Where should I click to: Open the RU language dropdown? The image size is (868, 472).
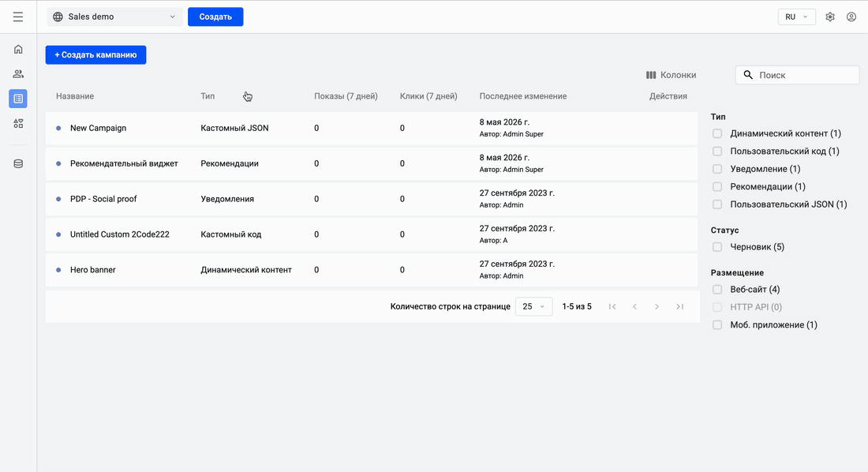point(797,17)
